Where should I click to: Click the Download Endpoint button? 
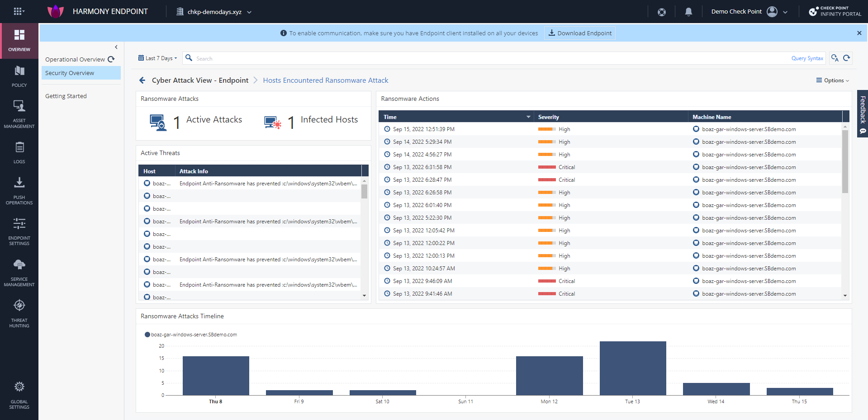579,33
